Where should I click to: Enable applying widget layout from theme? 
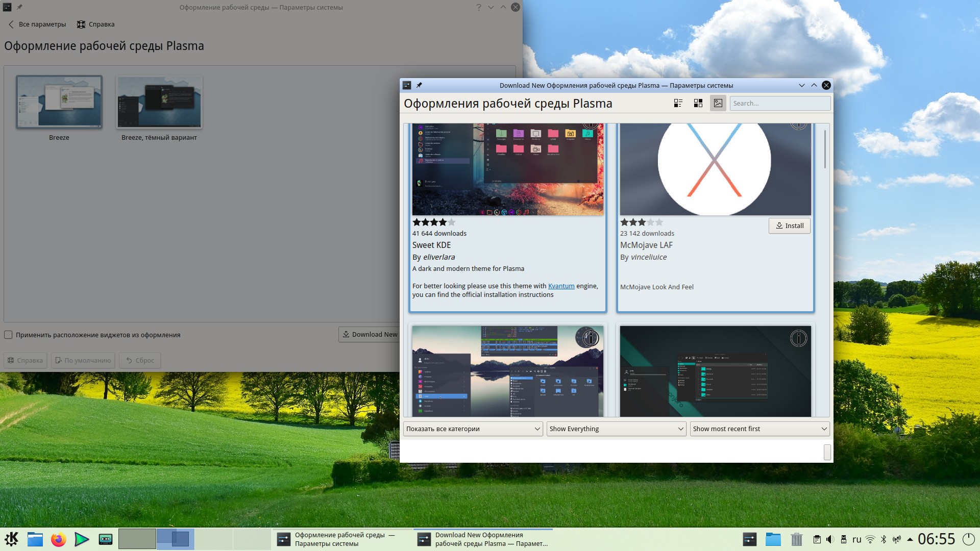pyautogui.click(x=9, y=335)
